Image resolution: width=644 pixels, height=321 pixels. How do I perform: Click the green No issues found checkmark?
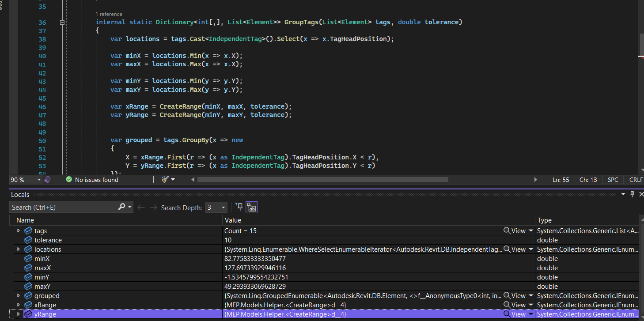[x=69, y=180]
